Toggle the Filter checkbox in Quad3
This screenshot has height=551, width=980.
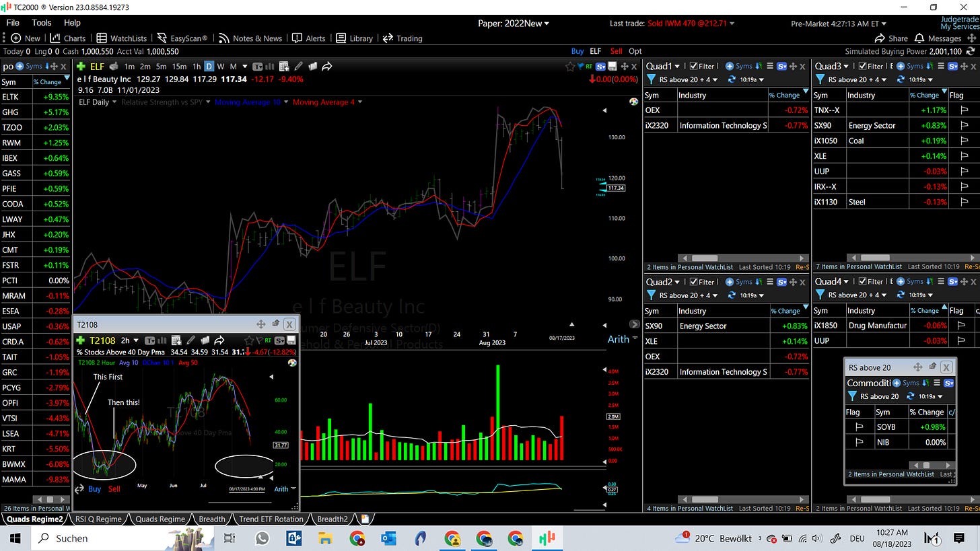coord(864,66)
